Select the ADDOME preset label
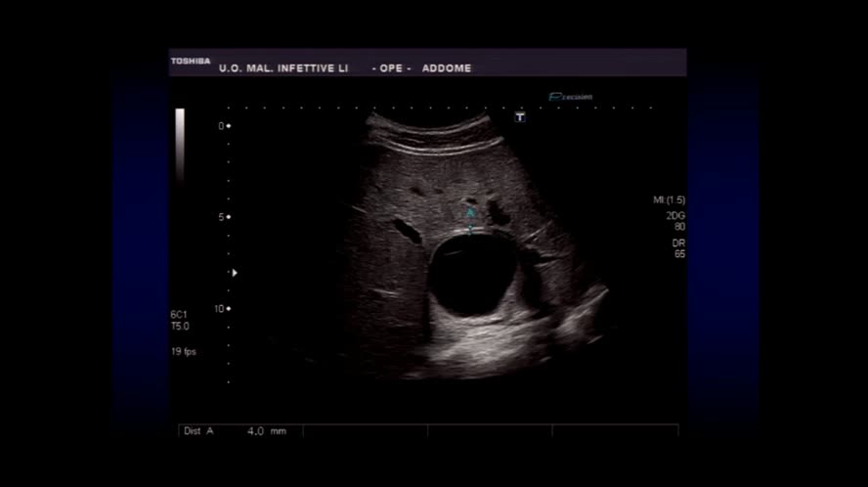Image resolution: width=868 pixels, height=487 pixels. pos(448,68)
